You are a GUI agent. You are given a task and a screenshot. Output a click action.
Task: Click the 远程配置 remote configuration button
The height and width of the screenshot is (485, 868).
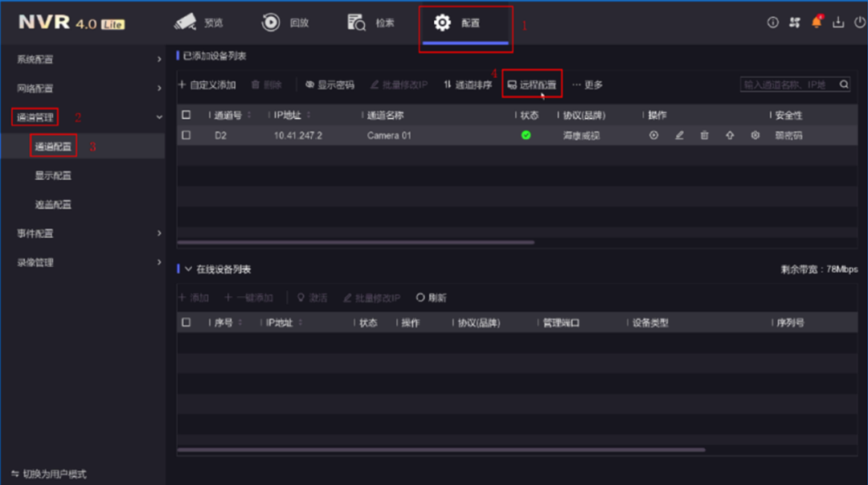(530, 83)
